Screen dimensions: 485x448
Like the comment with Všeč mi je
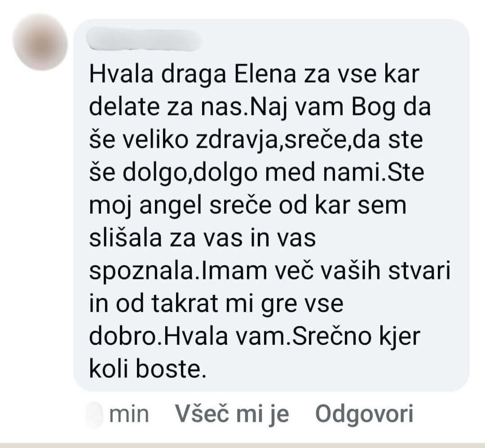point(232,413)
